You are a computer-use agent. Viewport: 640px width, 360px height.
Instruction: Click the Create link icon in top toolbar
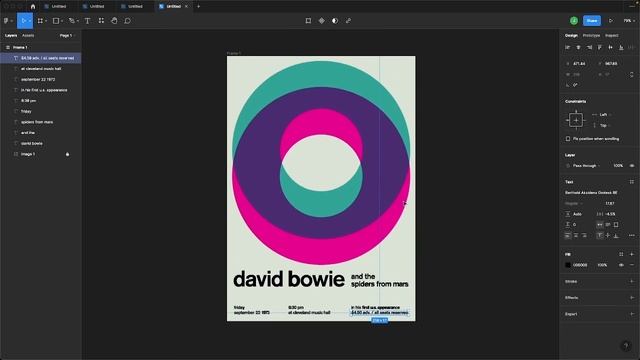pyautogui.click(x=348, y=21)
